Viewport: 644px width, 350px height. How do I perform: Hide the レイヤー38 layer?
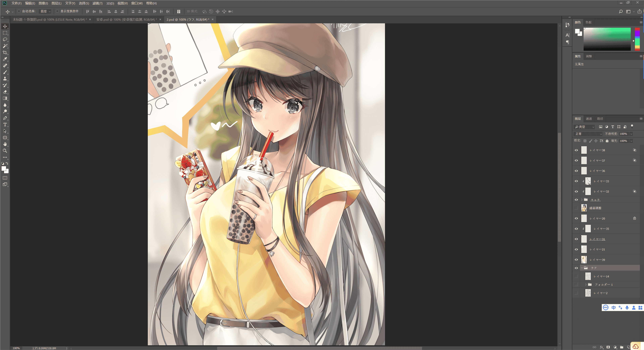click(x=576, y=150)
